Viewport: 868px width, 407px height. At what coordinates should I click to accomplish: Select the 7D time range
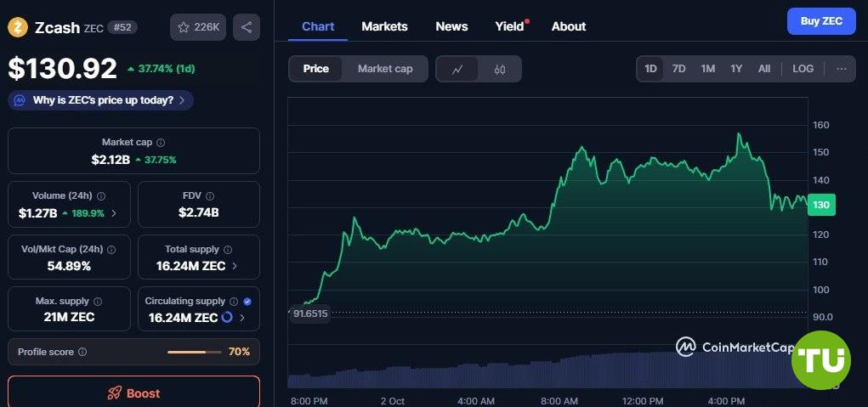pyautogui.click(x=678, y=69)
